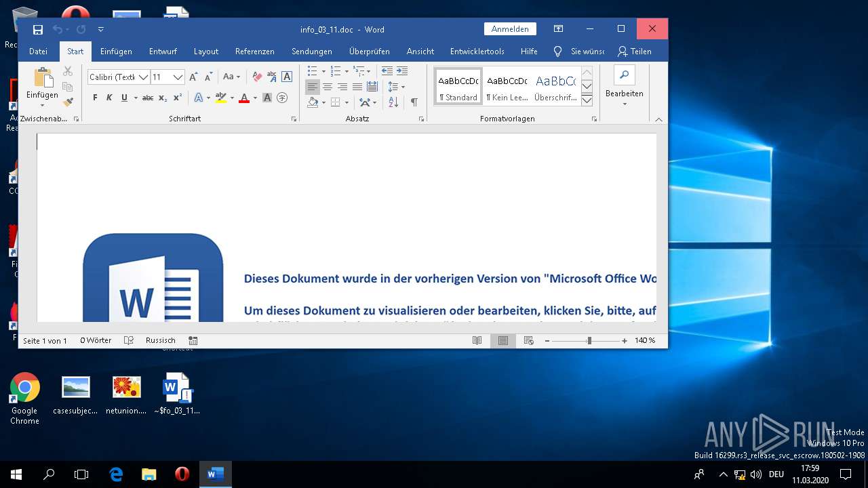
Task: Select center text alignment
Action: click(328, 87)
